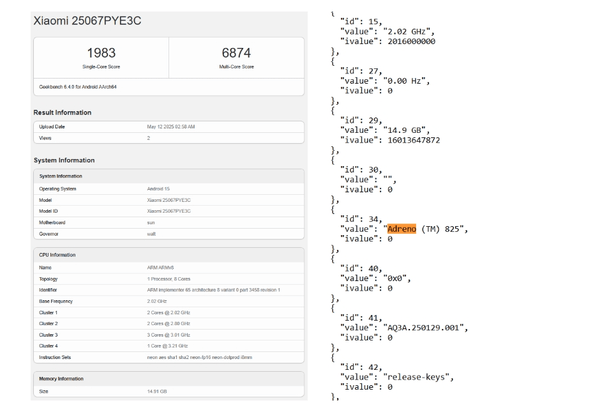Click the 'Cluster 4' row label
600x405 pixels.
(x=48, y=346)
